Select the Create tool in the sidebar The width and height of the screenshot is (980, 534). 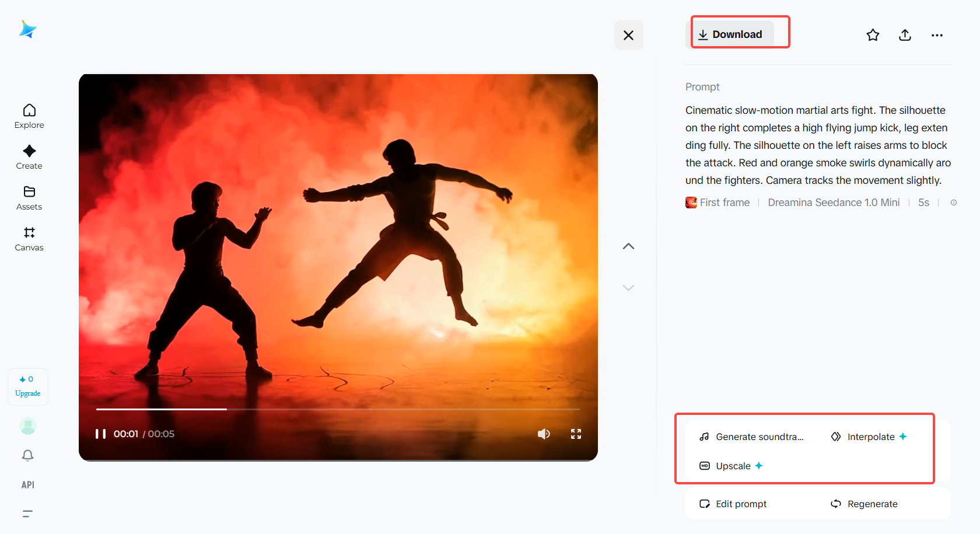(29, 157)
